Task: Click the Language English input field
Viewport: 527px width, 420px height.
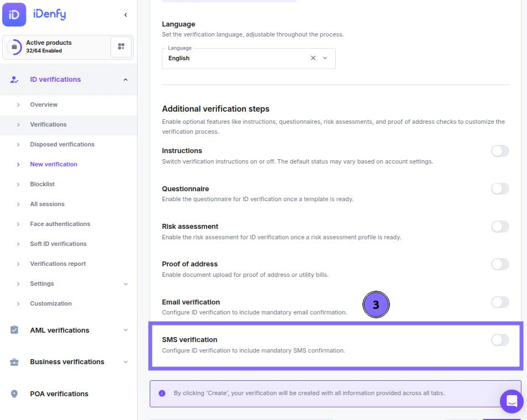Action: [x=249, y=59]
